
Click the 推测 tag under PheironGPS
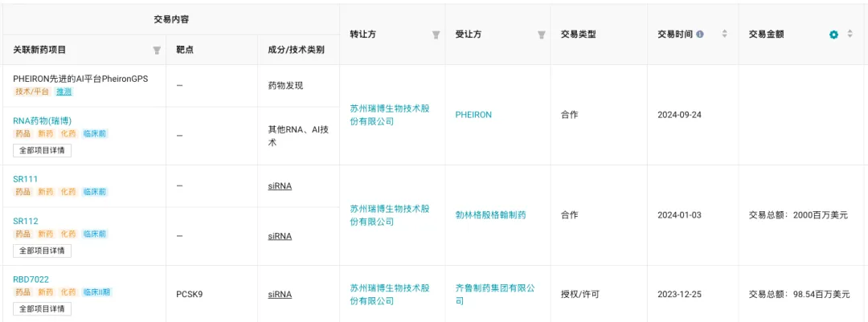coord(63,92)
